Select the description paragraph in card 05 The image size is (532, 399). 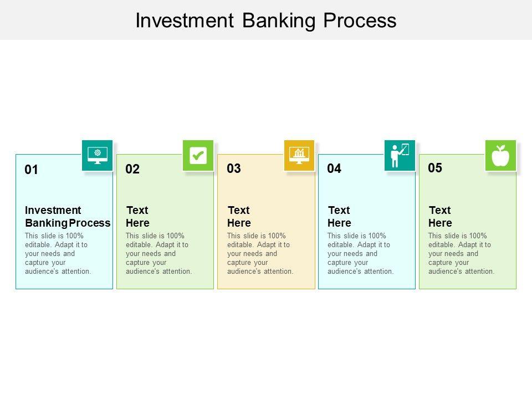(x=461, y=254)
